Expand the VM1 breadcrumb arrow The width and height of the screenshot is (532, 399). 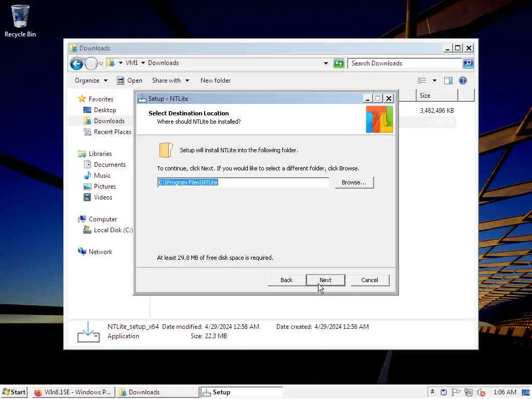click(x=121, y=63)
